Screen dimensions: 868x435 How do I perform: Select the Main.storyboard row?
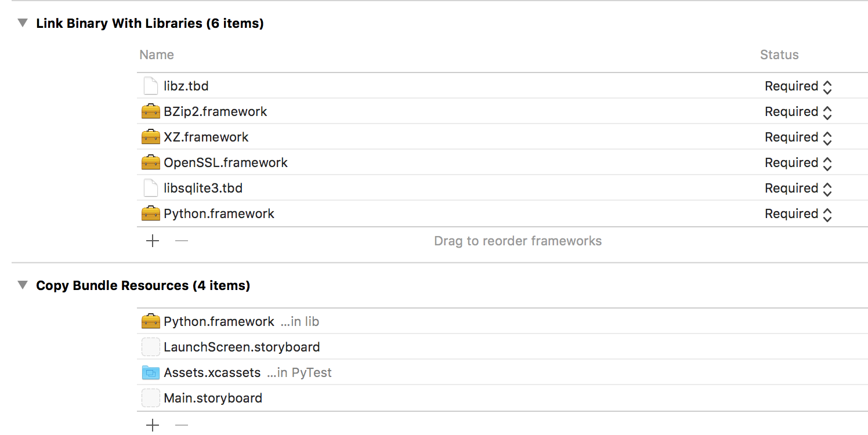[x=504, y=398]
